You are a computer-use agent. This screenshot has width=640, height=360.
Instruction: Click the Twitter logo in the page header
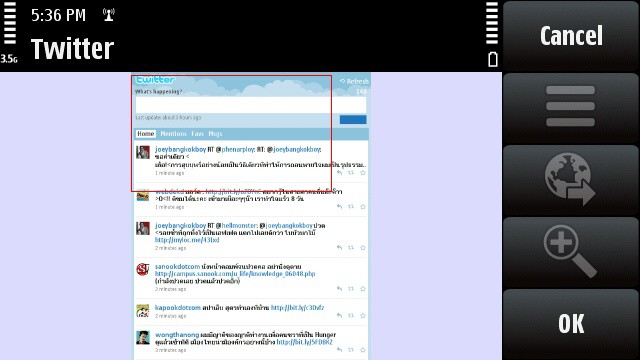click(x=155, y=80)
